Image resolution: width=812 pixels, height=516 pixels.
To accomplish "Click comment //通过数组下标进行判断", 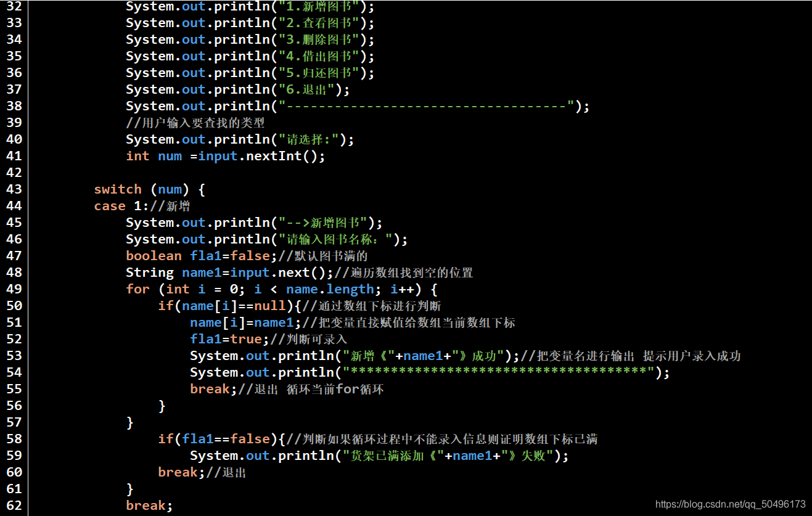I will (372, 306).
